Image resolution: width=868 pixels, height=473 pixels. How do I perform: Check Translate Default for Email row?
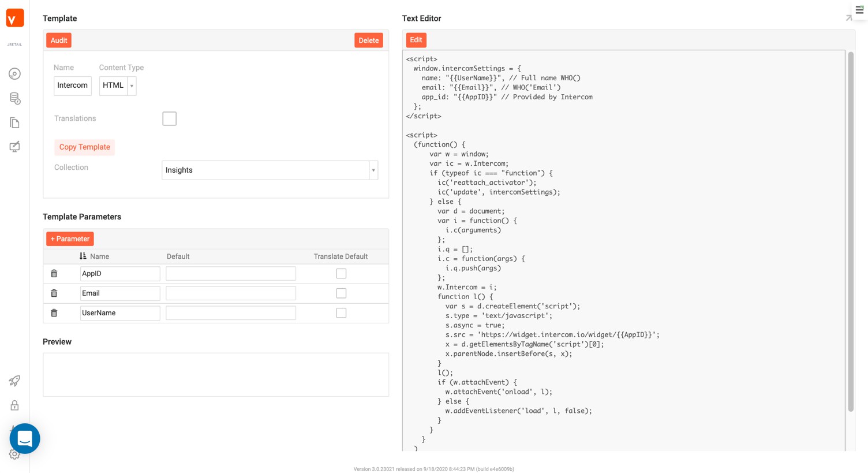coord(341,293)
